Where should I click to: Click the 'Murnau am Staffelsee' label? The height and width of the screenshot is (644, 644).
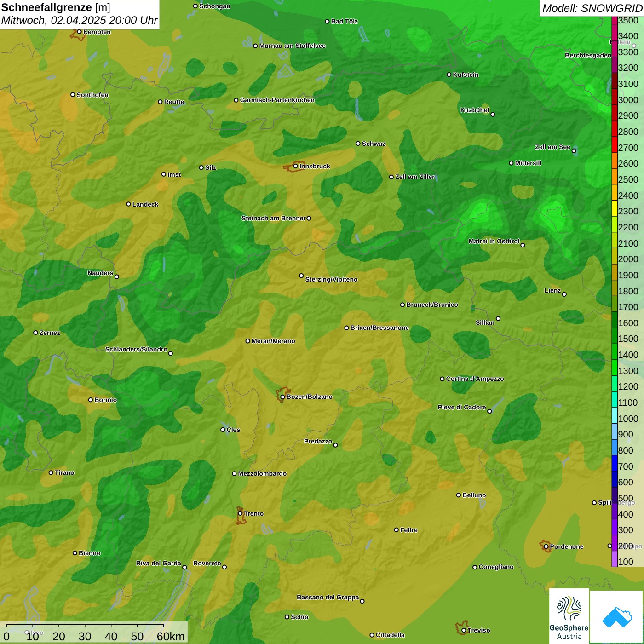292,46
